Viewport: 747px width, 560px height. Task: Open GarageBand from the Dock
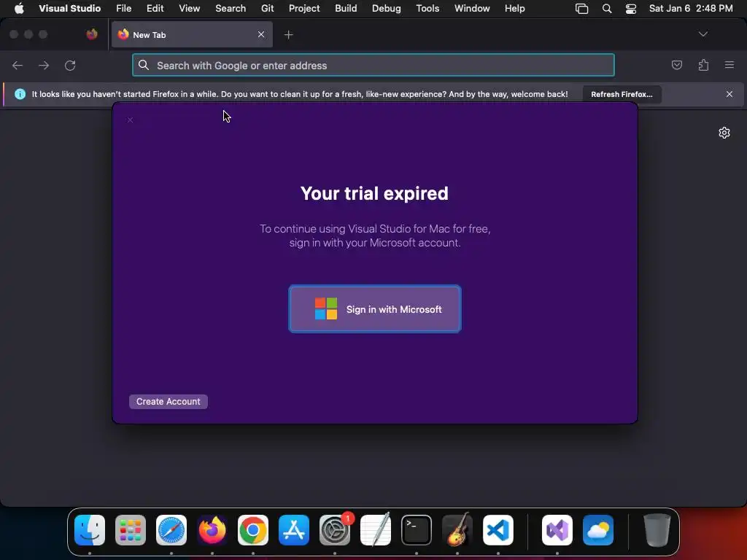click(x=457, y=530)
